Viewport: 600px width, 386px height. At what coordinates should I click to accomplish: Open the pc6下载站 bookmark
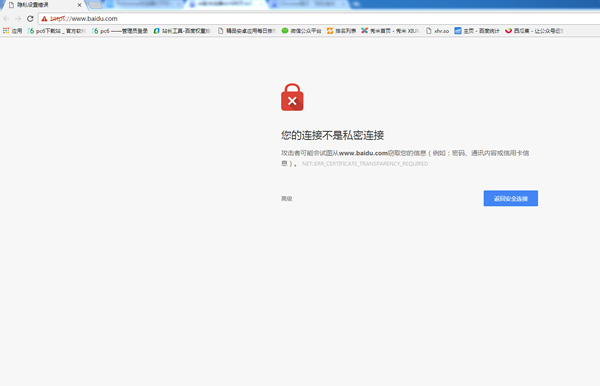tap(56, 31)
